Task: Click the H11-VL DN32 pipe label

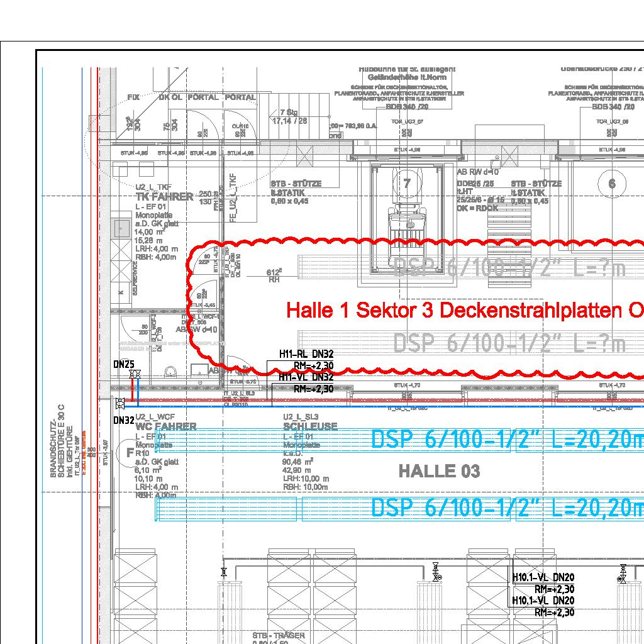Action: tap(306, 377)
